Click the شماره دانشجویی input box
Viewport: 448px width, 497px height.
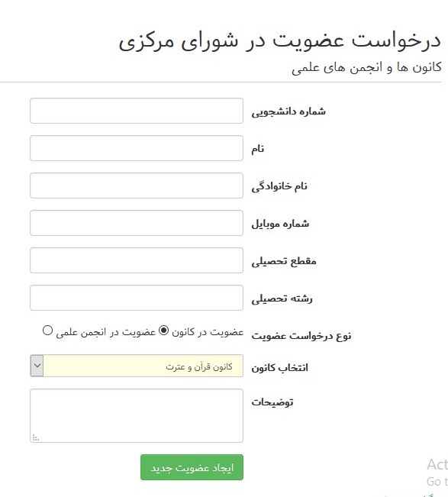tap(137, 111)
